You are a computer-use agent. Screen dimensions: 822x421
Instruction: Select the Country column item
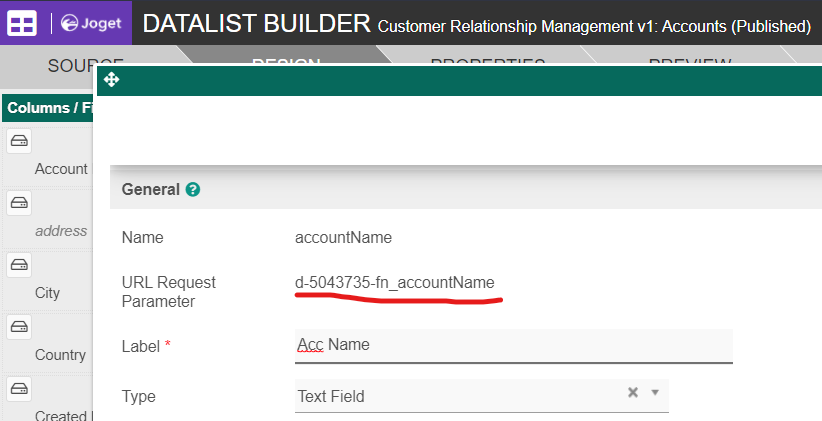pos(60,355)
